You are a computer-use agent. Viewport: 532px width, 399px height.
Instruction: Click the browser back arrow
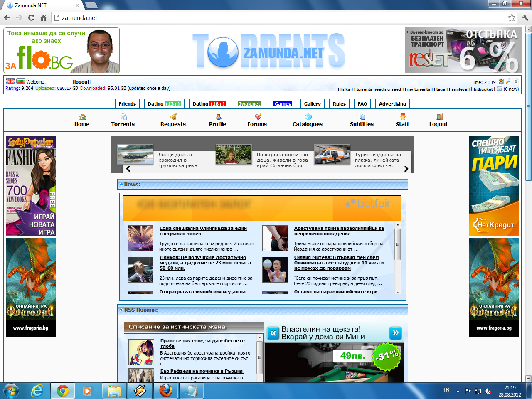[x=7, y=17]
